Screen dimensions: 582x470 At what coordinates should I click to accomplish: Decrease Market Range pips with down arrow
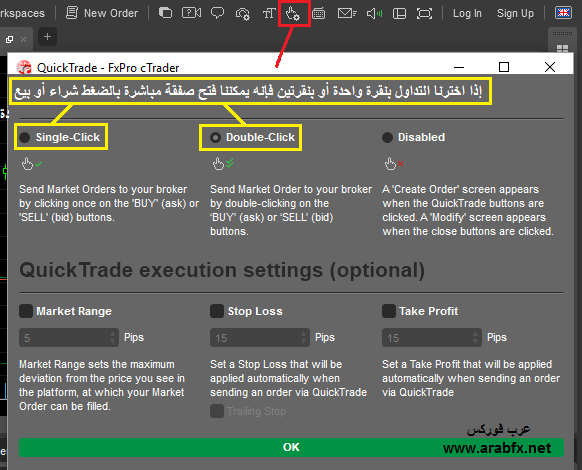[x=112, y=342]
